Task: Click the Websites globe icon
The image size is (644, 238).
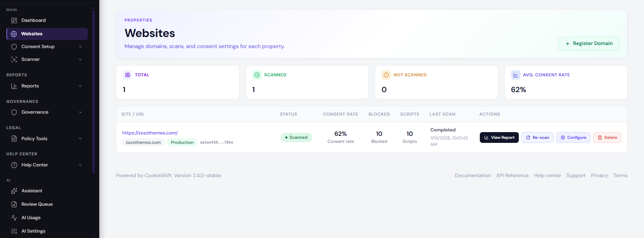Action: coord(14,34)
